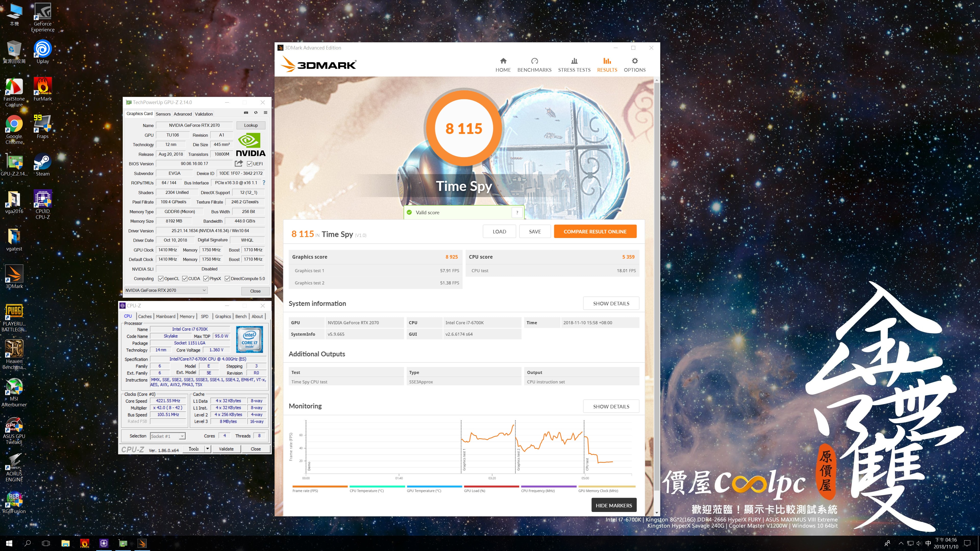
Task: Switch to GPU-Z Sensors tab
Action: tap(163, 114)
